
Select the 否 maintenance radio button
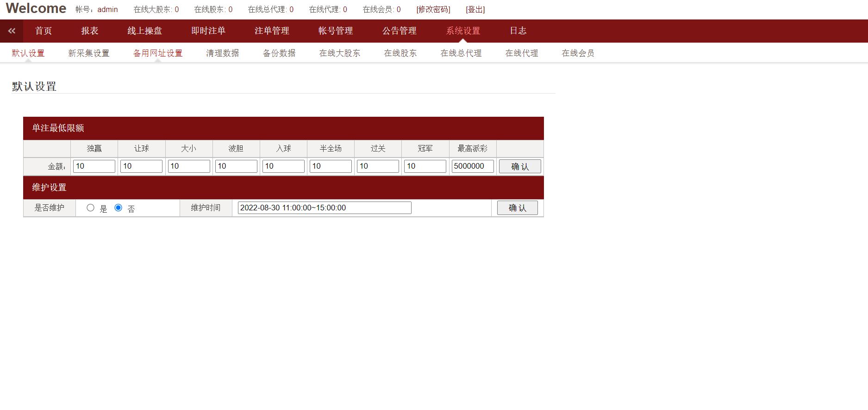point(118,208)
